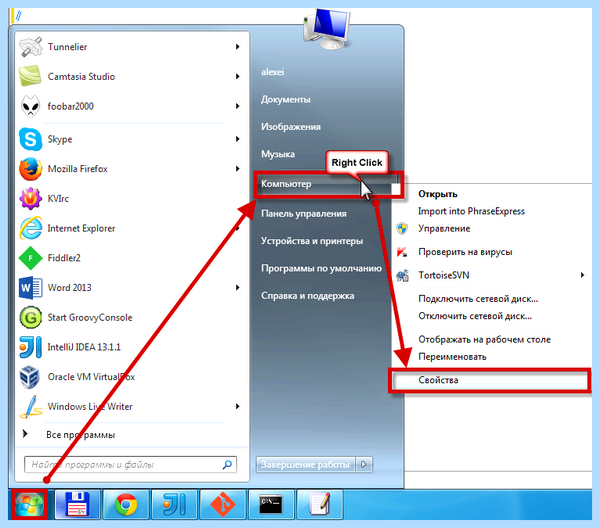Open Изображения link
The image size is (600, 528).
pyautogui.click(x=291, y=127)
